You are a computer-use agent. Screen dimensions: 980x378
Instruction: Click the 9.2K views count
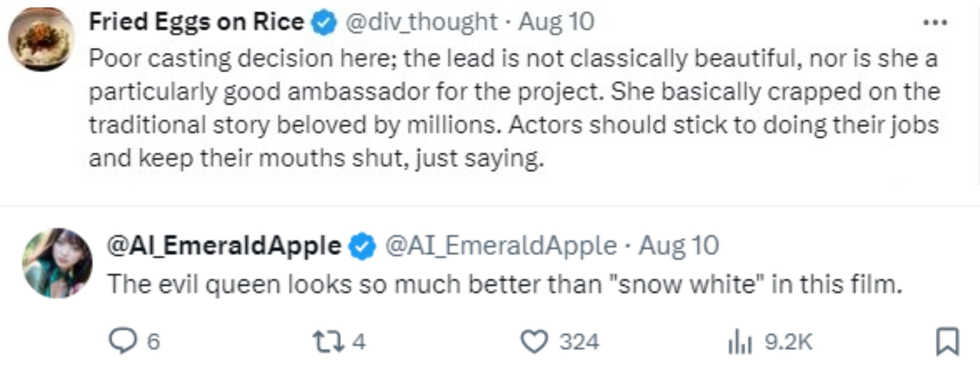pyautogui.click(x=788, y=341)
